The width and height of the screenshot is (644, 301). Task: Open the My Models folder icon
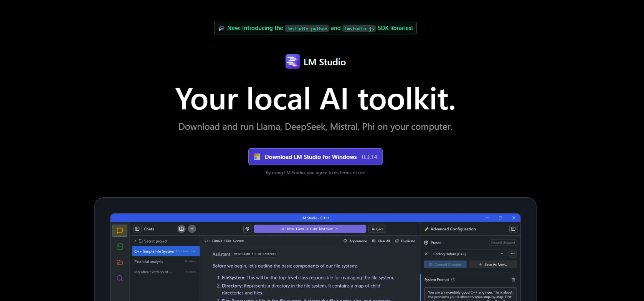tap(120, 262)
